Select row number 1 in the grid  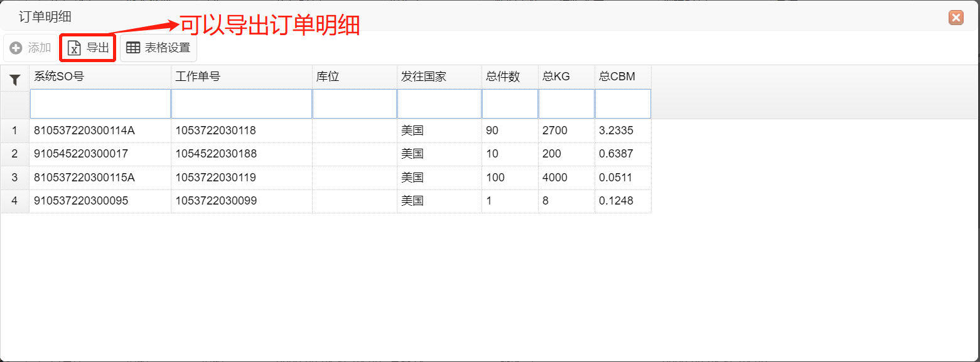tap(15, 130)
